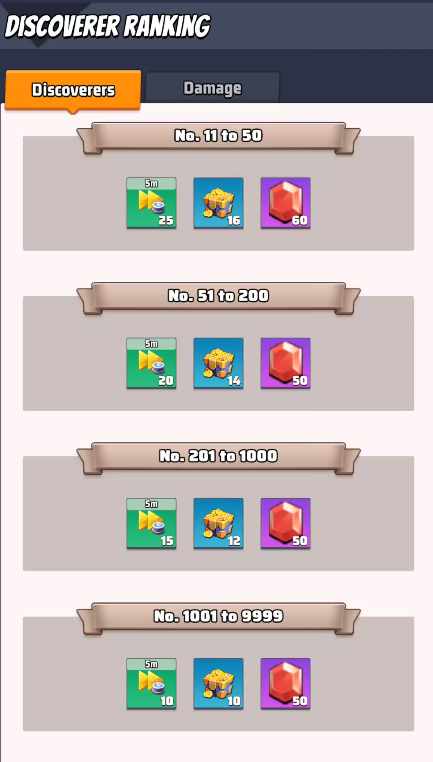Tap the 5m speedup icon in No. 11 to 50
The width and height of the screenshot is (433, 762).
(151, 203)
